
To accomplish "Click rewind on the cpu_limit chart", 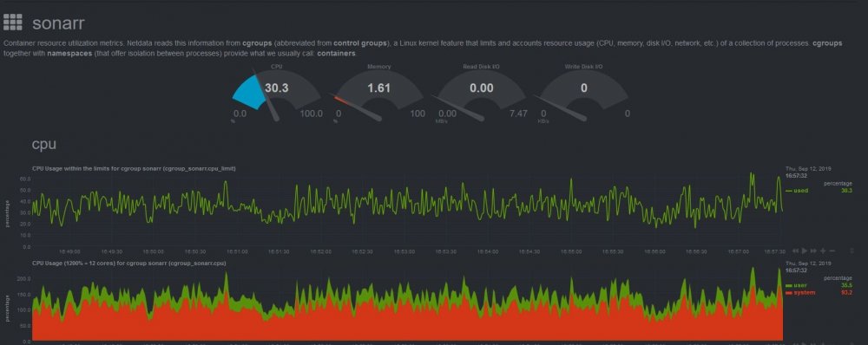I will coord(795,251).
